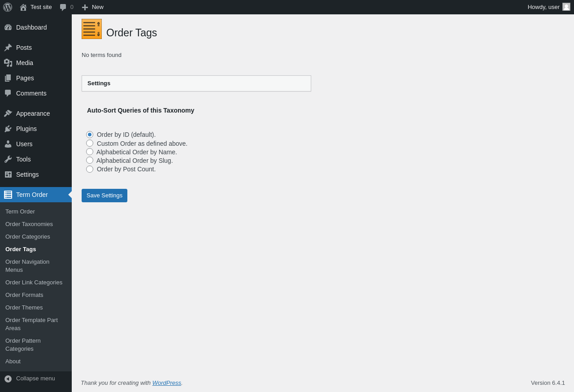Choose Alphabetical Order by Name
This screenshot has height=392, width=574.
(x=90, y=152)
